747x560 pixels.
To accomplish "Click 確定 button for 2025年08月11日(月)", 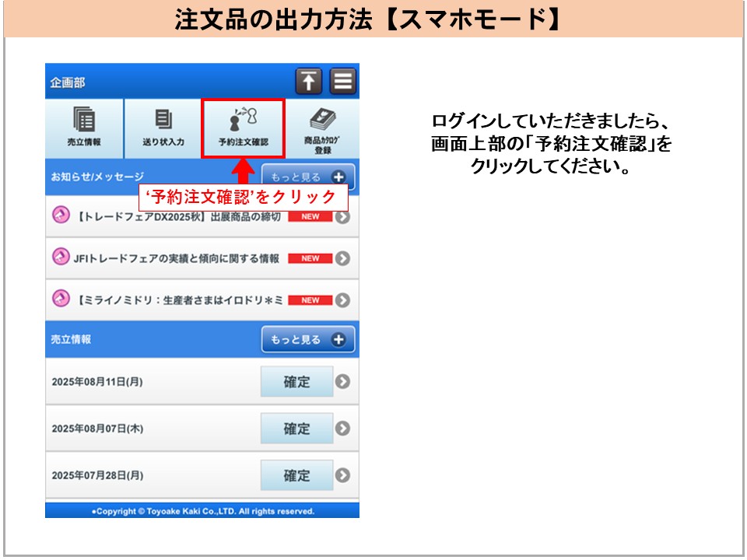I will 296,382.
